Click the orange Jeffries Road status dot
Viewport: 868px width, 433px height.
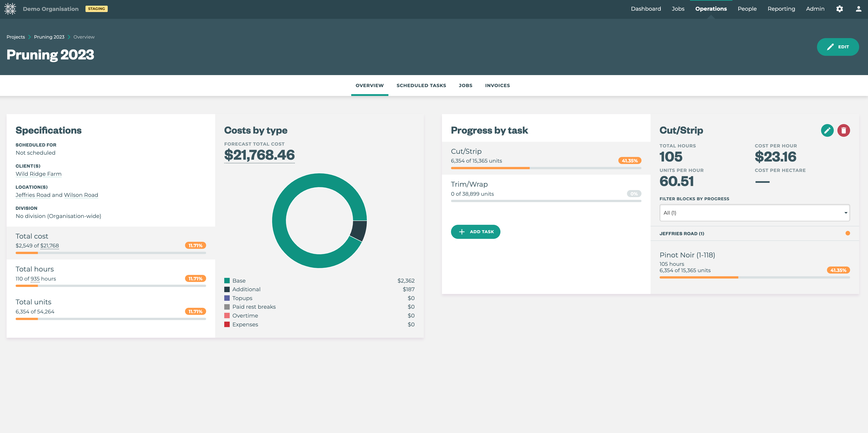click(x=847, y=233)
